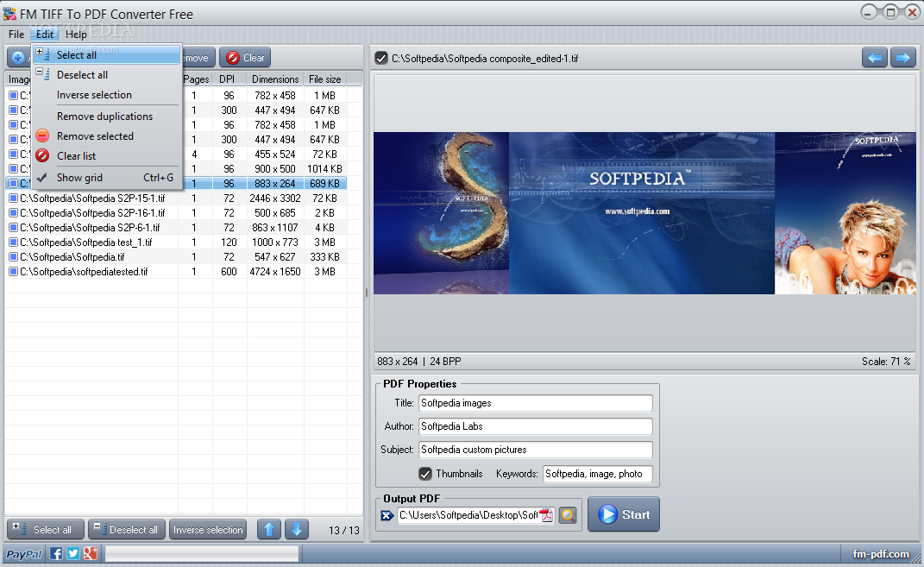Viewport: 924px width, 567px height.
Task: Click the PDF file icon in output path
Action: coord(547,515)
